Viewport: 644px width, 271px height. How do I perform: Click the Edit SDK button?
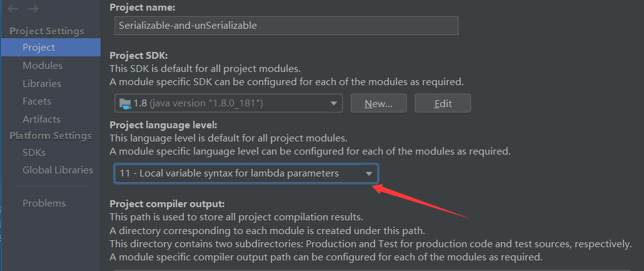(443, 103)
